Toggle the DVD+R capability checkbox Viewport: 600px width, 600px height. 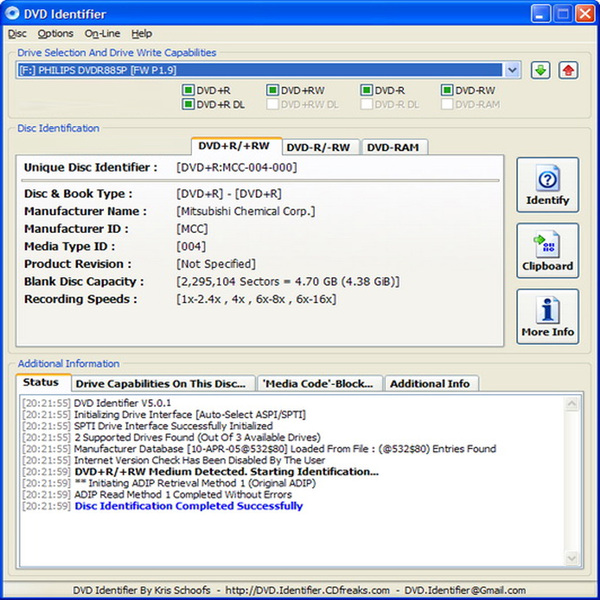188,90
